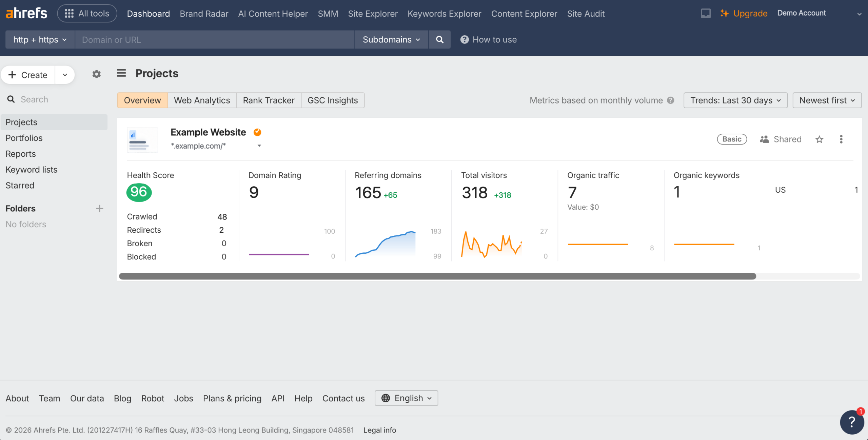Click the Legal info footer link
This screenshot has height=440, width=868.
tap(380, 430)
